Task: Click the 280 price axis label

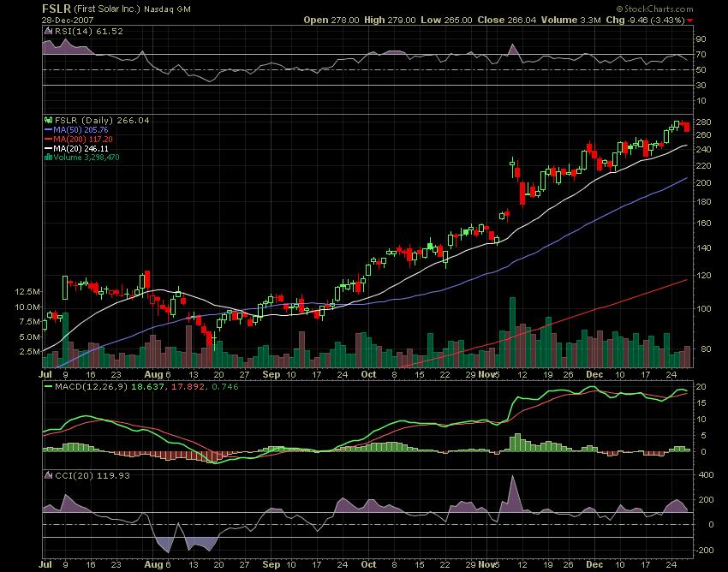Action: click(x=704, y=122)
